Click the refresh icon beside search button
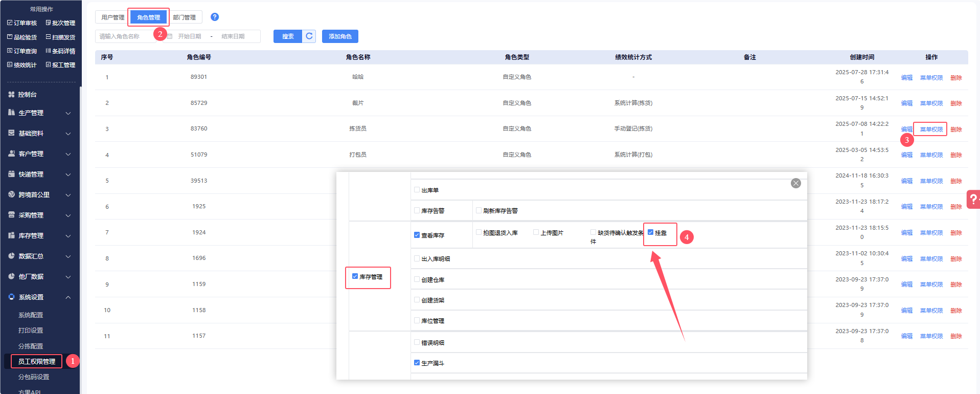 pyautogui.click(x=309, y=36)
